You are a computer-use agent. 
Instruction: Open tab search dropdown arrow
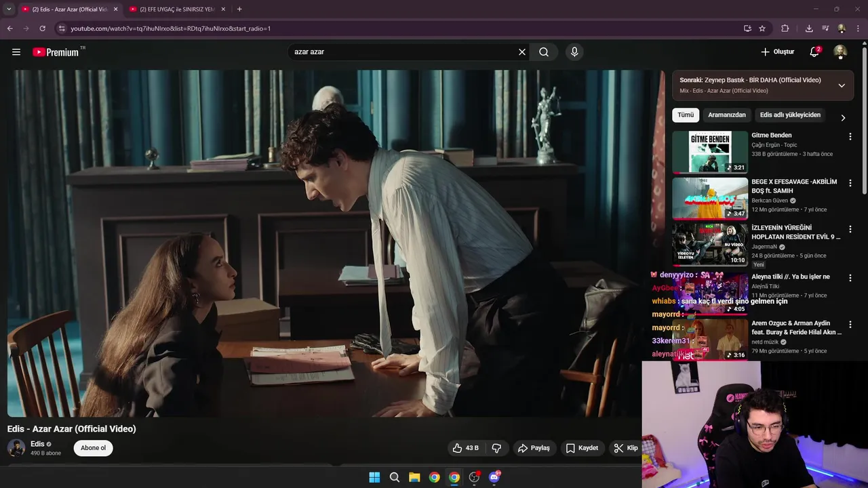(x=9, y=9)
